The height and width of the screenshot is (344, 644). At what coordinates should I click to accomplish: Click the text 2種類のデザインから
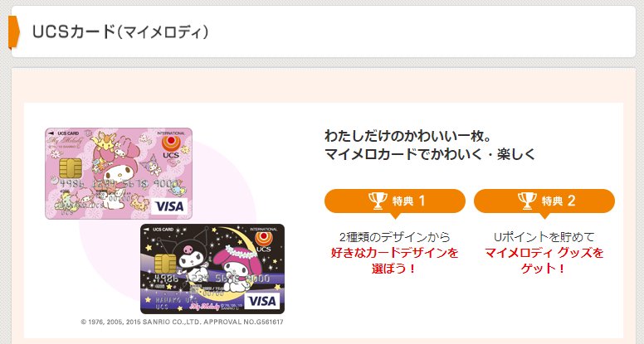click(395, 236)
